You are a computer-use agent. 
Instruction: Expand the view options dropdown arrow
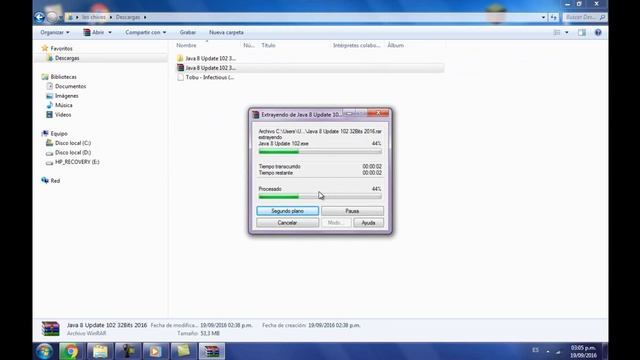567,32
